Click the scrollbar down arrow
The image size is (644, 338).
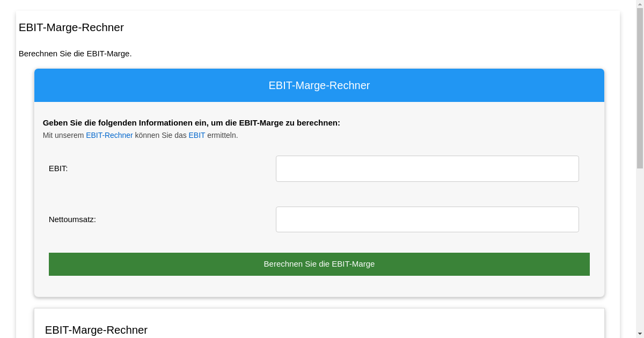640,333
